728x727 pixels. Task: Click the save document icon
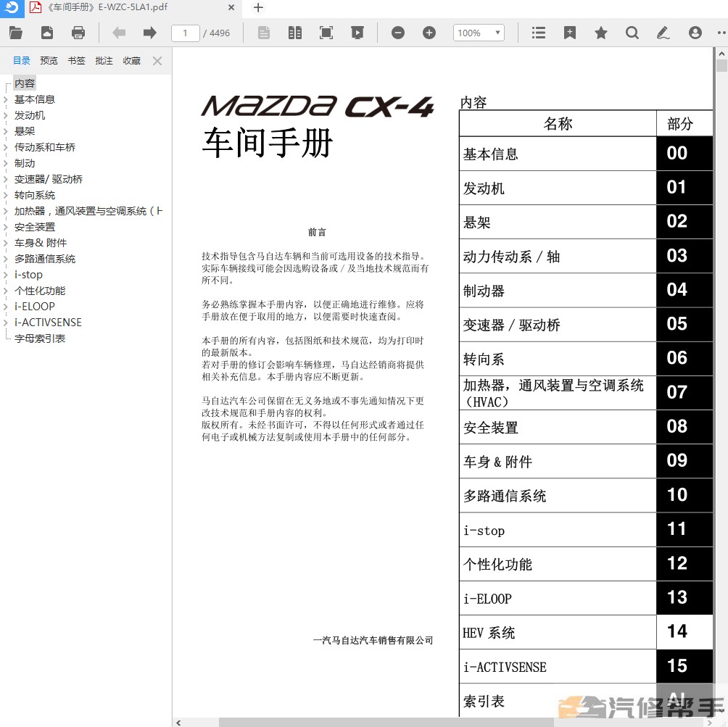pyautogui.click(x=47, y=33)
